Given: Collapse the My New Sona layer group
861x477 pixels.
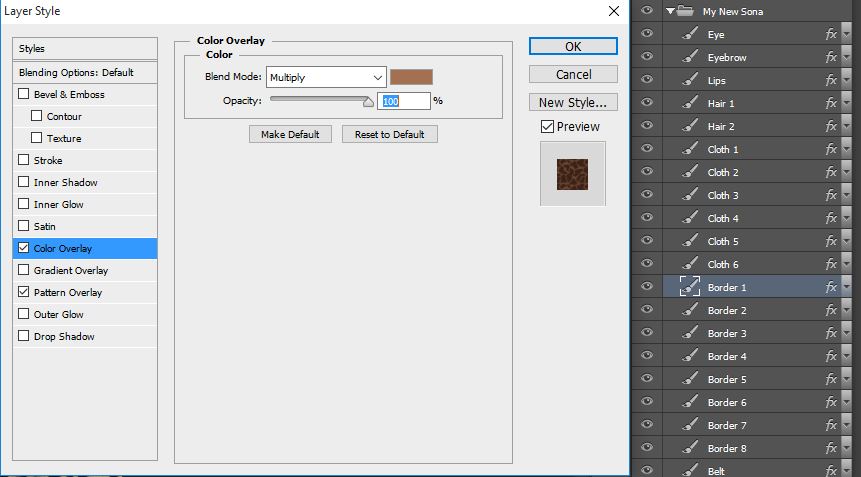Looking at the screenshot, I should 670,11.
